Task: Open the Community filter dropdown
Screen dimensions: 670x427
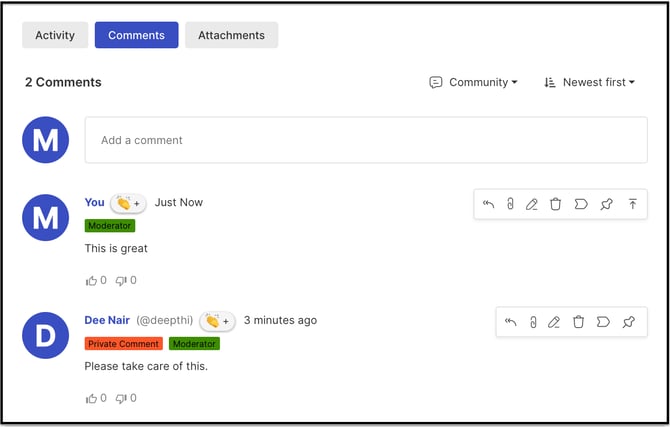Action: [x=473, y=82]
